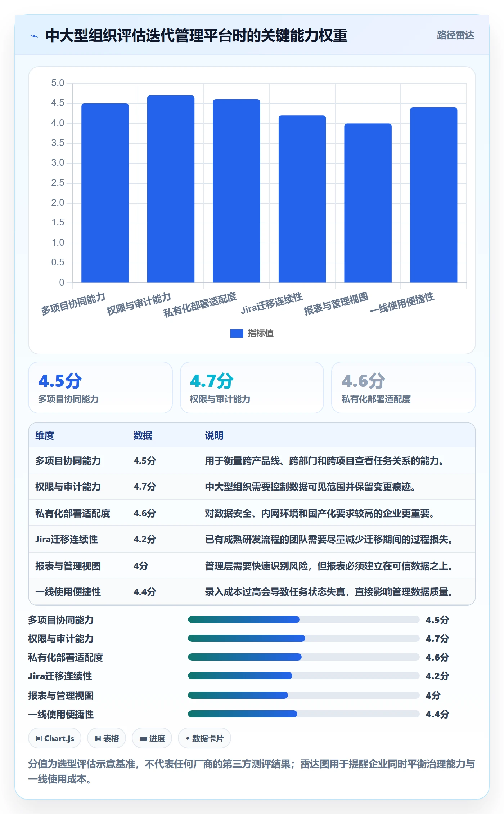
Task: Select the 权限与审计能力 table row name
Action: 68,487
